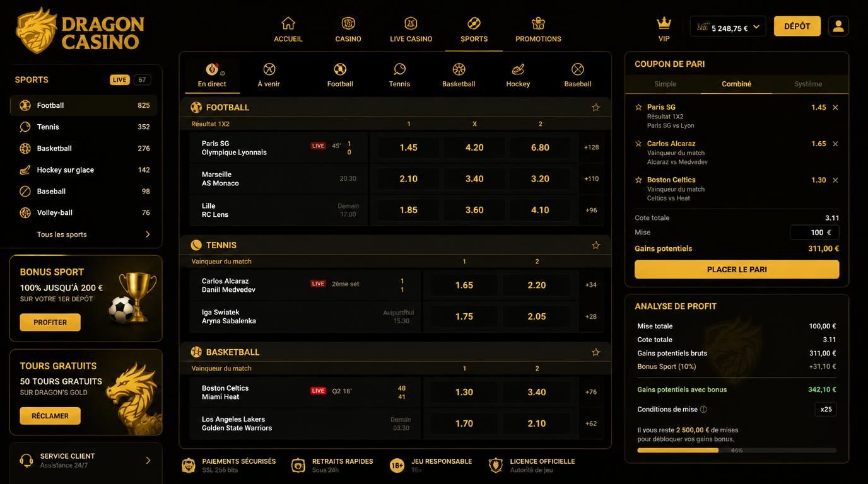Expand +34 more markets for Alcaraz match
Screen dimensions: 868x484
click(591, 285)
